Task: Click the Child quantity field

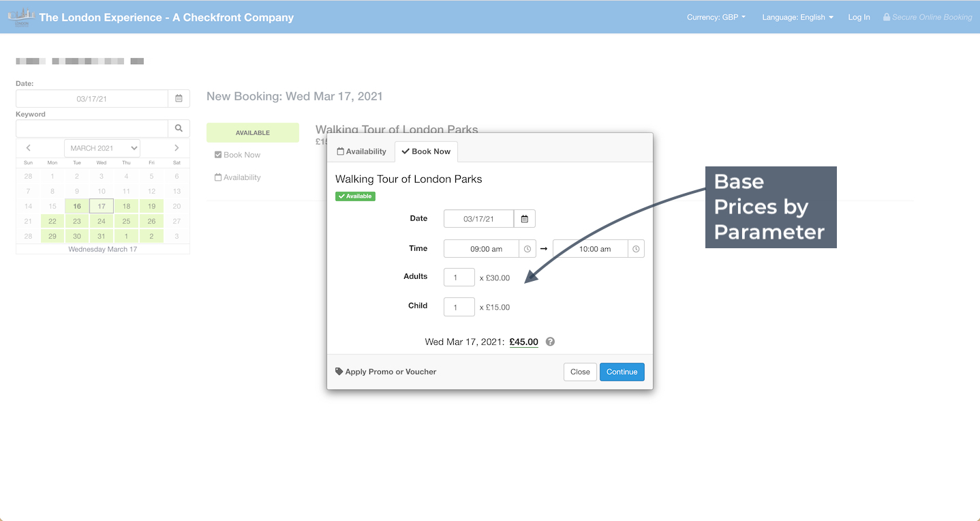Action: (x=459, y=307)
